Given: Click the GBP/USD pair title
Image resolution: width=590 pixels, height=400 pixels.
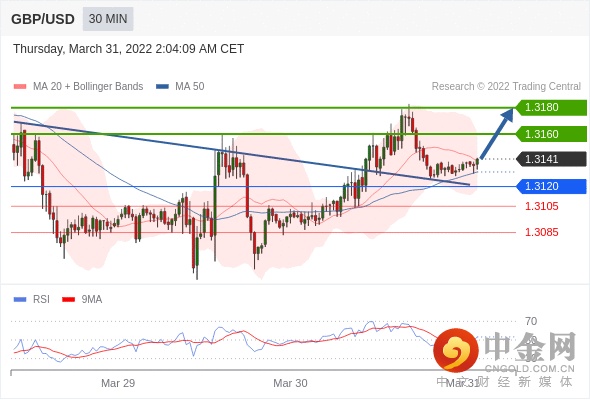Looking at the screenshot, I should pyautogui.click(x=43, y=19).
